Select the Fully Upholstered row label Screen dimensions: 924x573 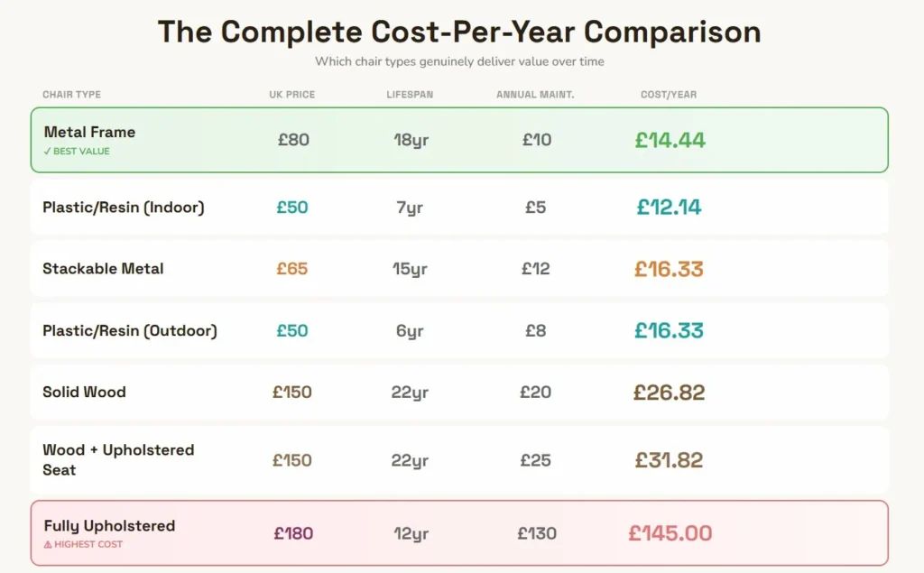coord(109,526)
